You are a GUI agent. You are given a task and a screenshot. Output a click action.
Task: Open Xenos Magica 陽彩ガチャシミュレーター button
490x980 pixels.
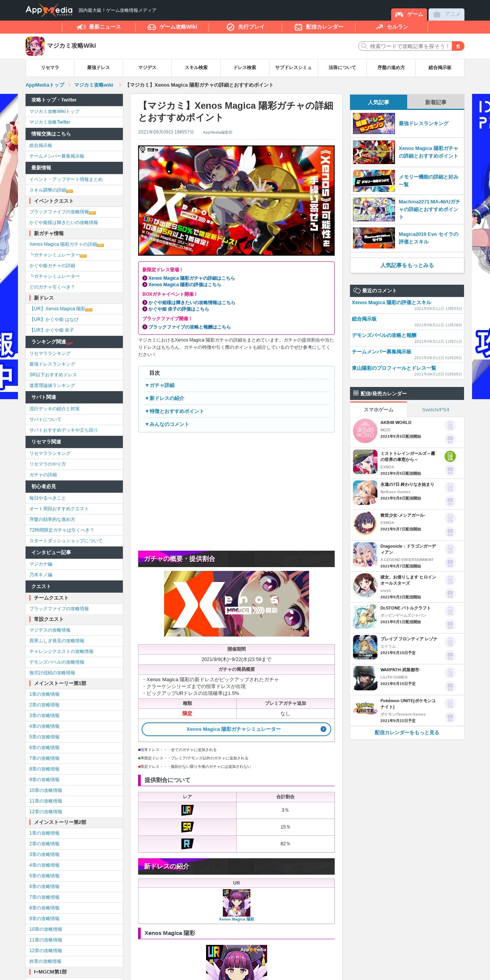[x=236, y=729]
